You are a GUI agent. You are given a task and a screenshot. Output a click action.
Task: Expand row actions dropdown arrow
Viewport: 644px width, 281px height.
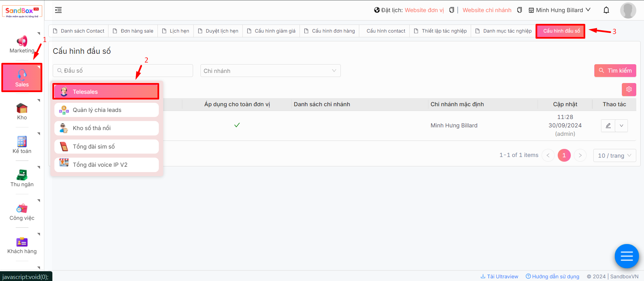[x=622, y=126]
